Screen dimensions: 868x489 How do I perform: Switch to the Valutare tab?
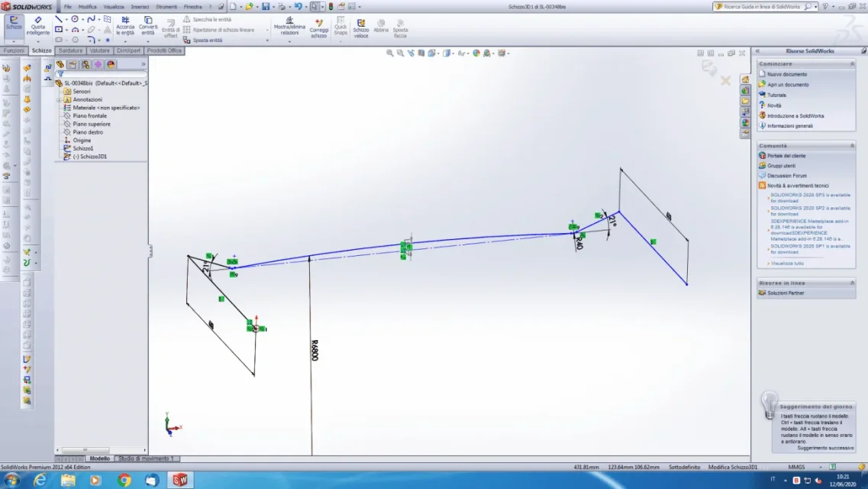coord(100,50)
